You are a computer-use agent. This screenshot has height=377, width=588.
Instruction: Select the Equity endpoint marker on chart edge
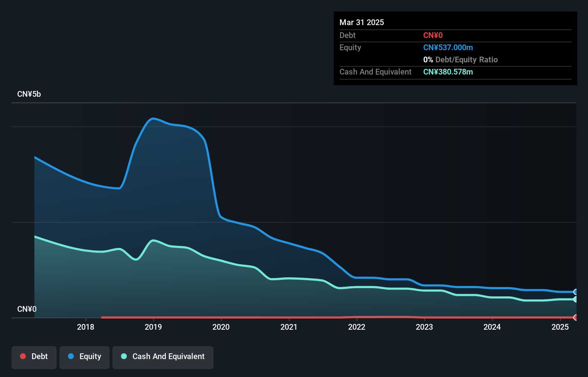[x=575, y=291]
